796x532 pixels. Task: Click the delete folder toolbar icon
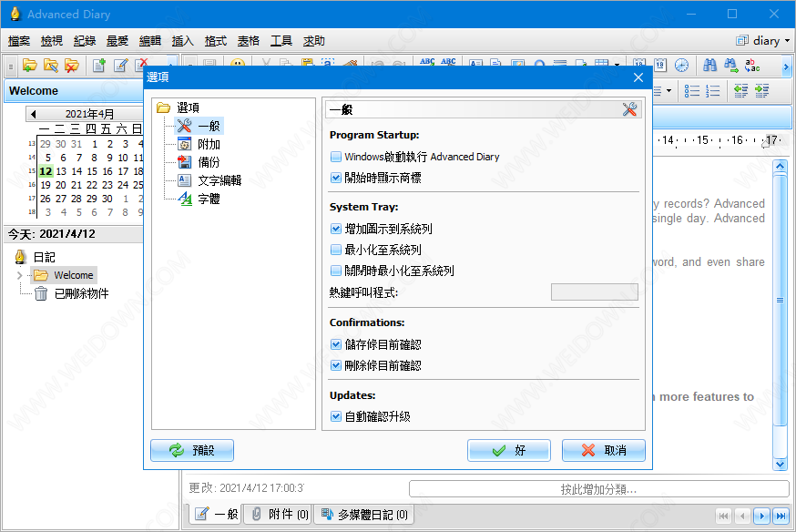click(72, 65)
